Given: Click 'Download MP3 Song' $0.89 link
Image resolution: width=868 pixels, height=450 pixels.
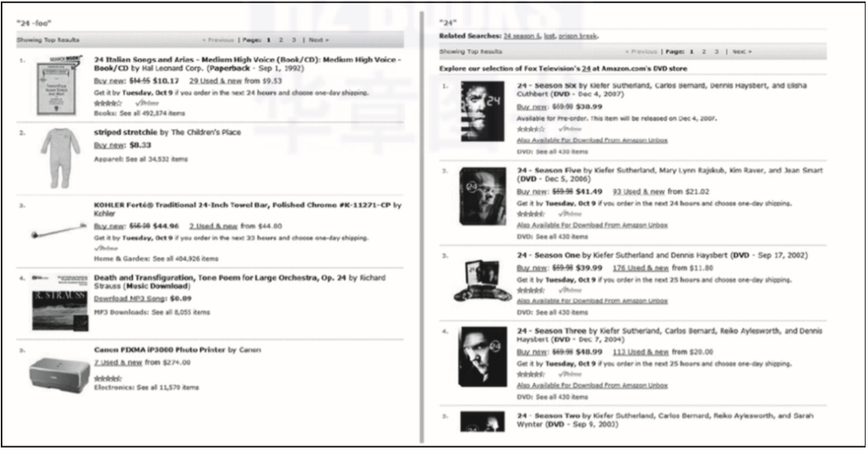Looking at the screenshot, I should [x=130, y=298].
